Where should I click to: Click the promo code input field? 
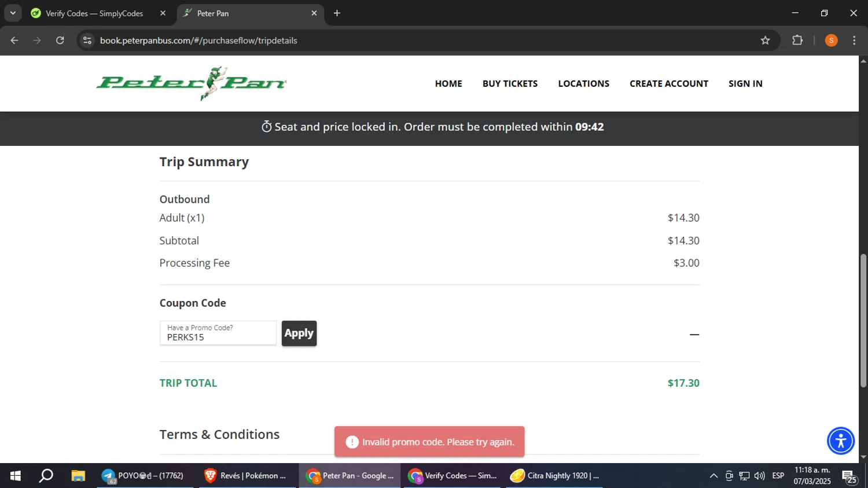(218, 333)
